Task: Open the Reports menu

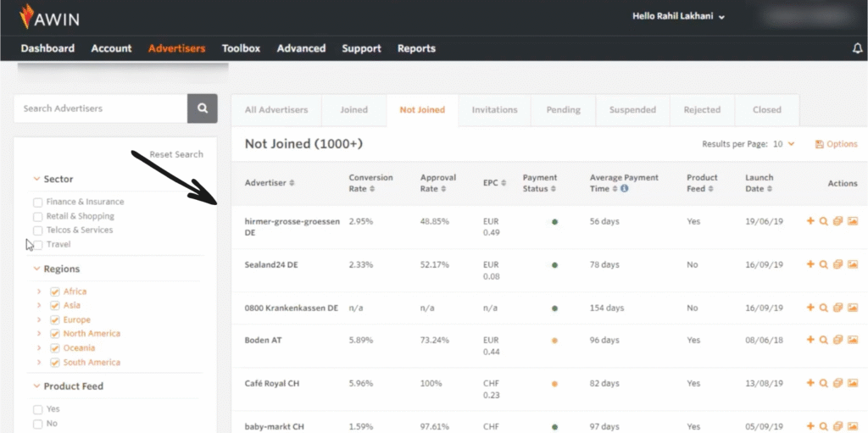Action: pos(416,48)
